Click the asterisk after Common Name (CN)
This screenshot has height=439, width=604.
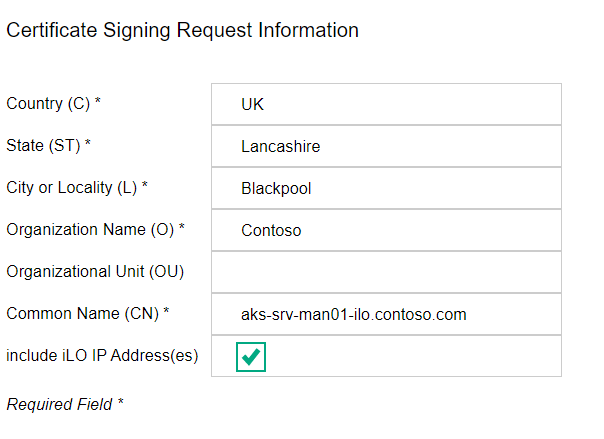(x=166, y=313)
